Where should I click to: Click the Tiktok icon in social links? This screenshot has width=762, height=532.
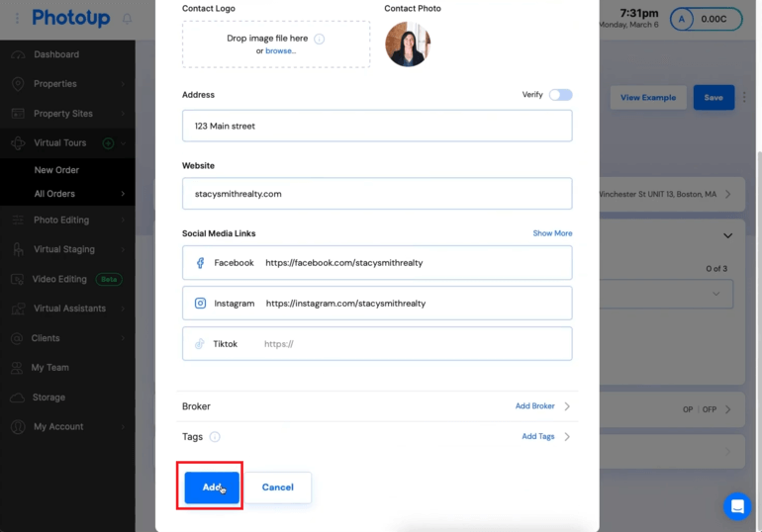pyautogui.click(x=200, y=344)
